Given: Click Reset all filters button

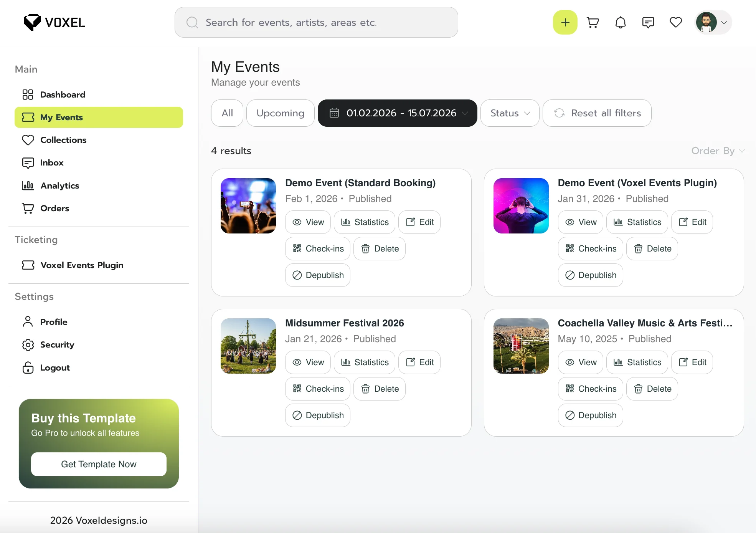Looking at the screenshot, I should [x=597, y=113].
